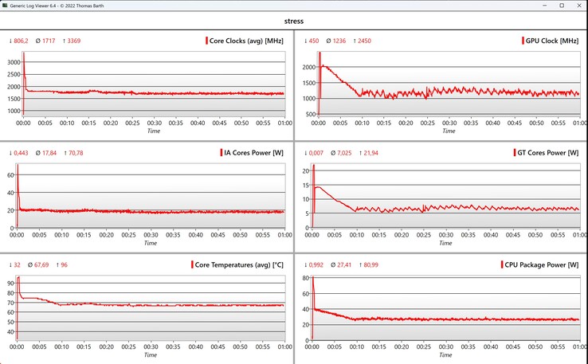The height and width of the screenshot is (364, 588).
Task: Pick the red swatch beside GT Cores Power
Action: click(x=508, y=152)
